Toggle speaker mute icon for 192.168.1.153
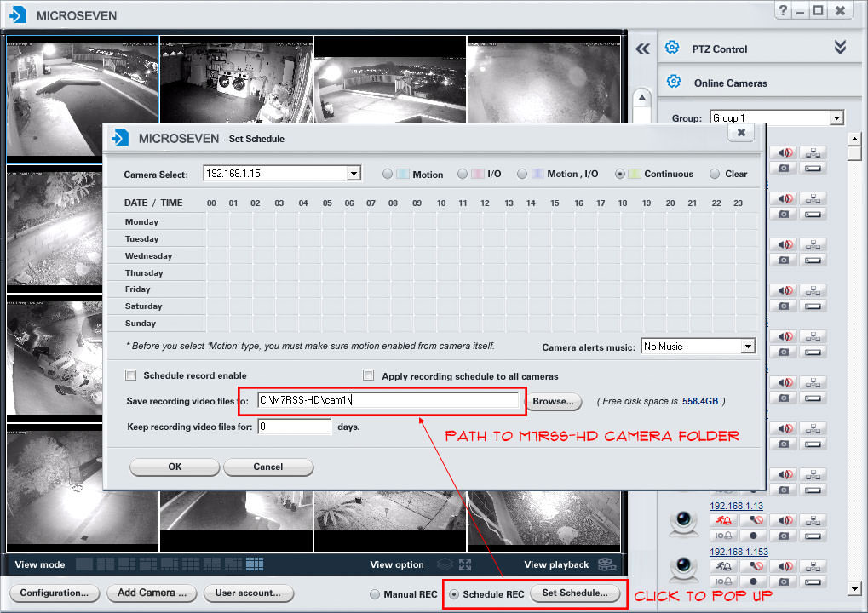This screenshot has height=613, width=868. click(785, 566)
